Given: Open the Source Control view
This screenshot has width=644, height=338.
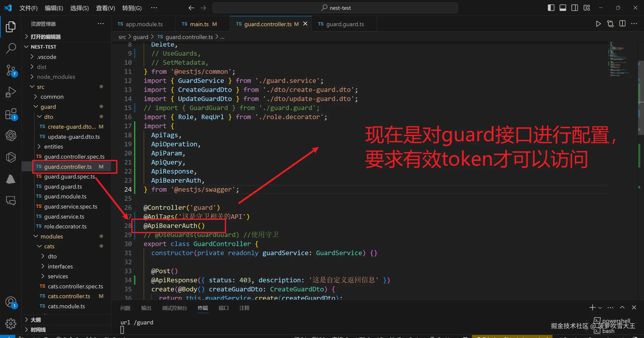Looking at the screenshot, I should [x=11, y=71].
